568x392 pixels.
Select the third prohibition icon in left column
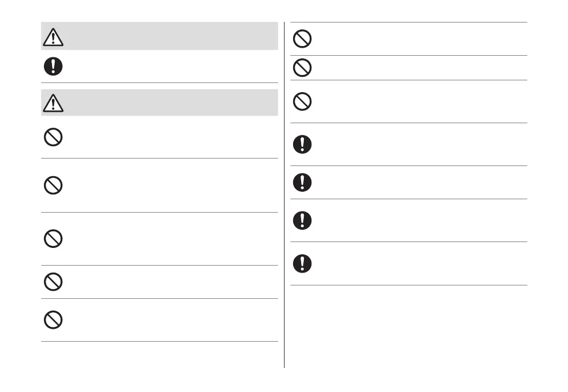pyautogui.click(x=53, y=239)
